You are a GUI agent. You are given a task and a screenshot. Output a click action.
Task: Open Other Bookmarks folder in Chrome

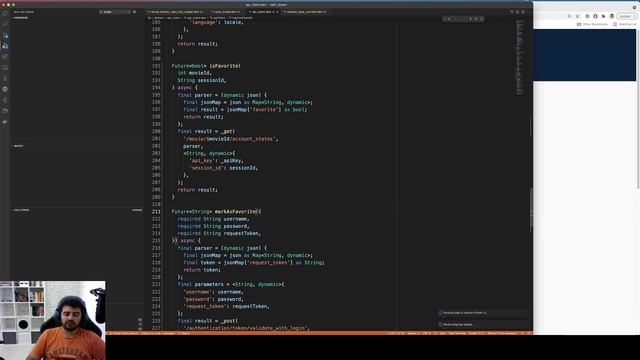pyautogui.click(x=592, y=24)
